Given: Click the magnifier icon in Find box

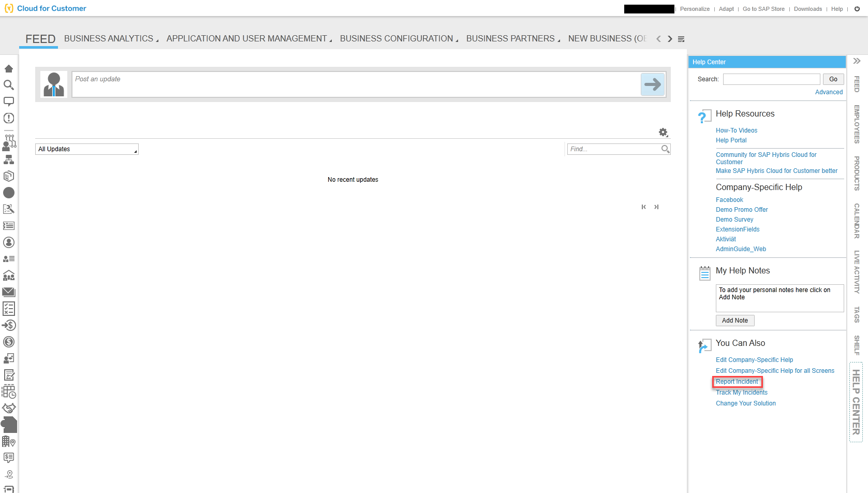Looking at the screenshot, I should coord(665,149).
